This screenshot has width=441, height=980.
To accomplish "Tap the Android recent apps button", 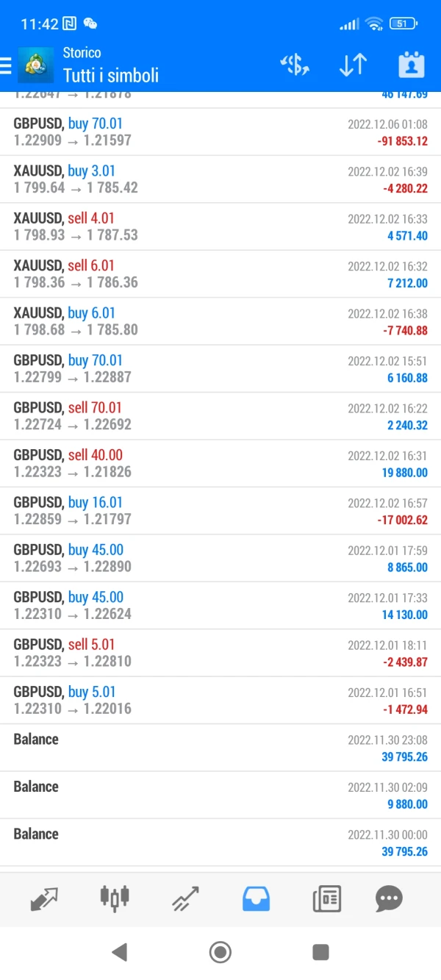I will tap(320, 953).
